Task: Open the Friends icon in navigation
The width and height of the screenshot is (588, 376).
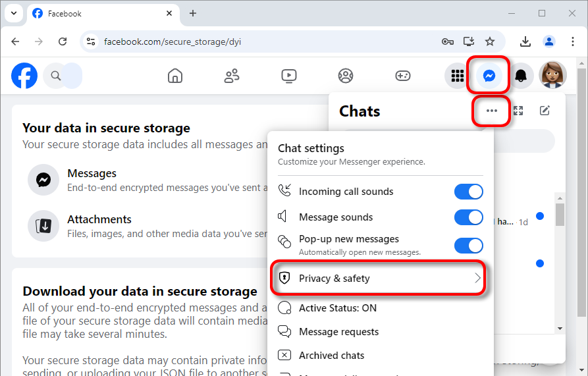Action: click(x=232, y=76)
